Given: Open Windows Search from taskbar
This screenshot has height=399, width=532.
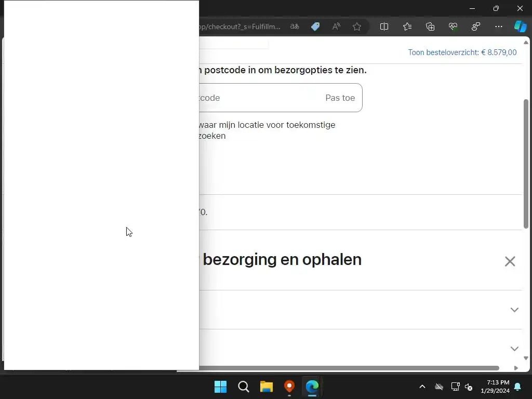Looking at the screenshot, I should click(244, 387).
